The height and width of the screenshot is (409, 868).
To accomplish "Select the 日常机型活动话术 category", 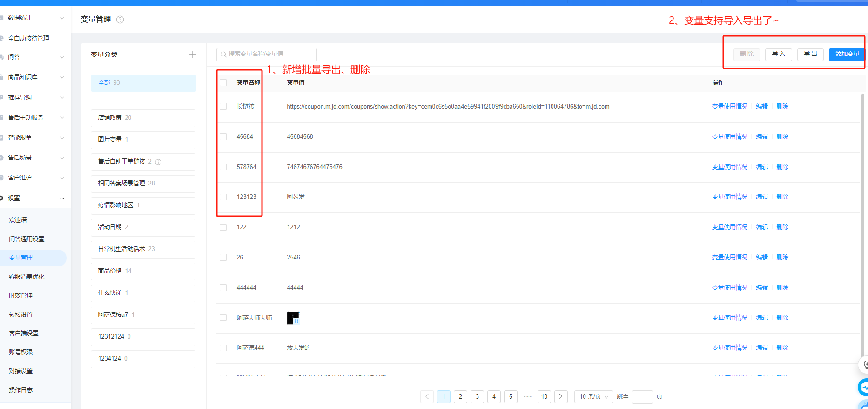I will (x=143, y=249).
